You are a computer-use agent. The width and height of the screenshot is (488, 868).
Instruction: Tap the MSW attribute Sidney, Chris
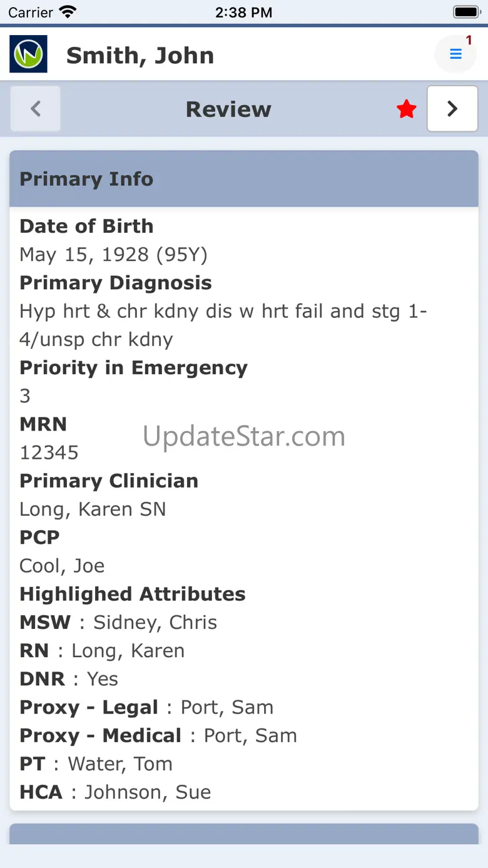155,623
